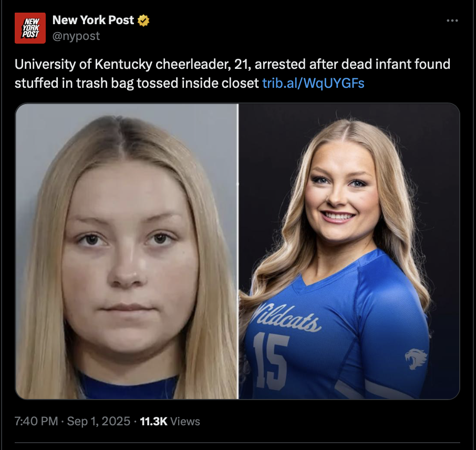The height and width of the screenshot is (450, 476).
Task: Open the New York Post profile avatar
Action: tap(30, 28)
